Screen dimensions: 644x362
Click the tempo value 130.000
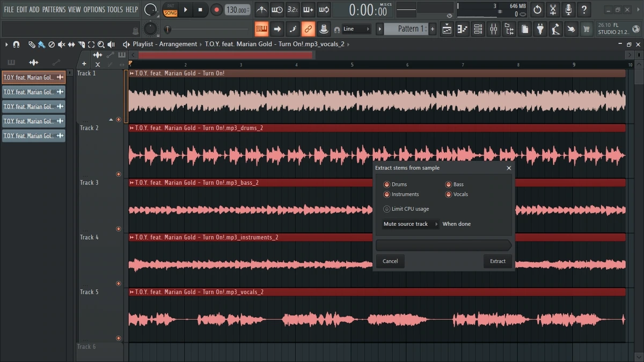pyautogui.click(x=238, y=10)
